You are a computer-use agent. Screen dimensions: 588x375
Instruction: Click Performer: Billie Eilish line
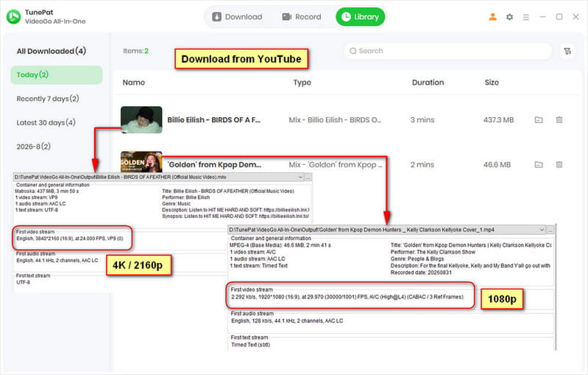(x=186, y=197)
